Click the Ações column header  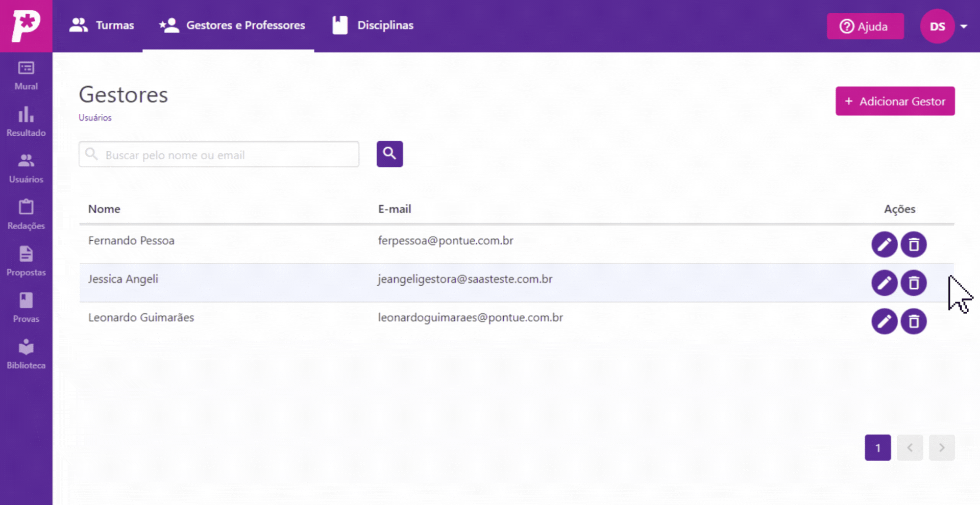(x=900, y=209)
